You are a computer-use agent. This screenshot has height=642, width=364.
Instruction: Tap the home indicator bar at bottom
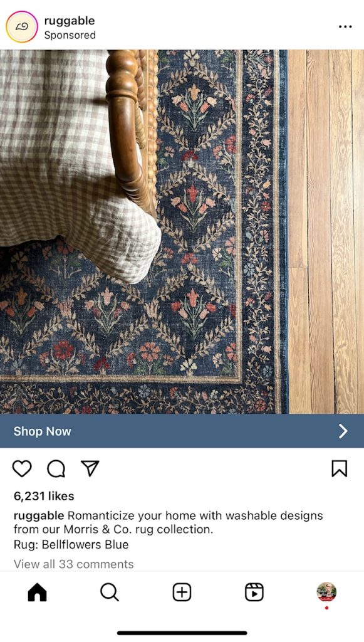(182, 633)
